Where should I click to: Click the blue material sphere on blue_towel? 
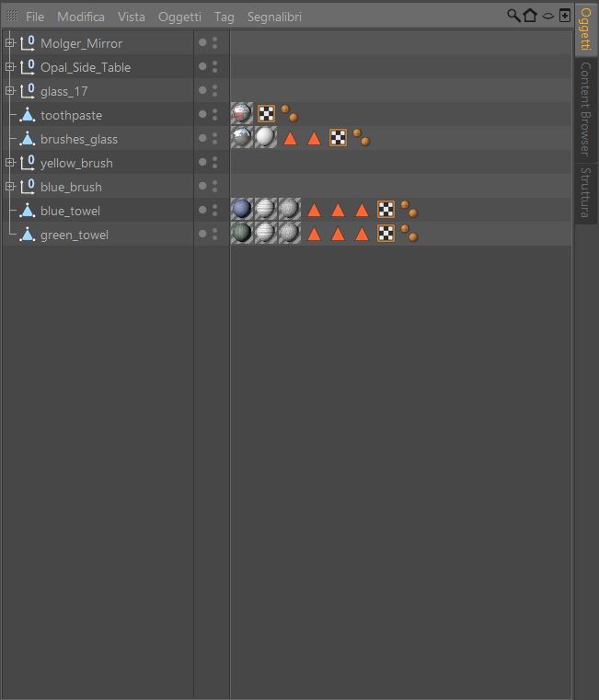point(242,211)
